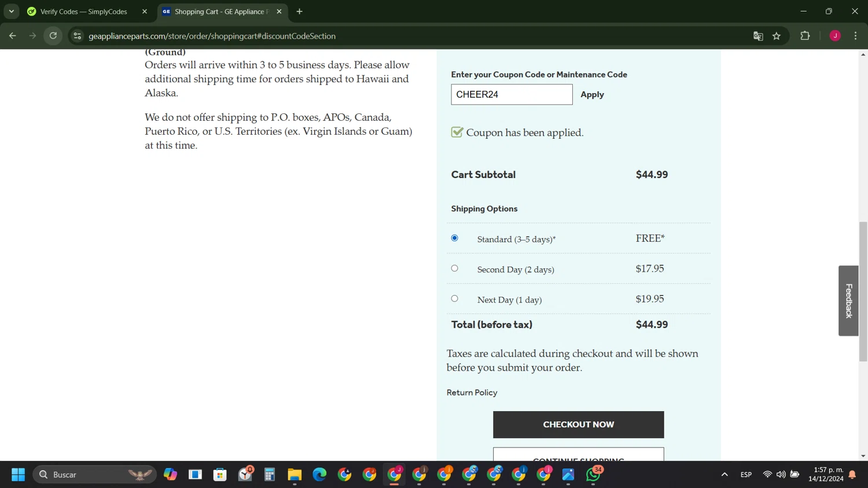
Task: Open a new browser tab
Action: click(299, 12)
